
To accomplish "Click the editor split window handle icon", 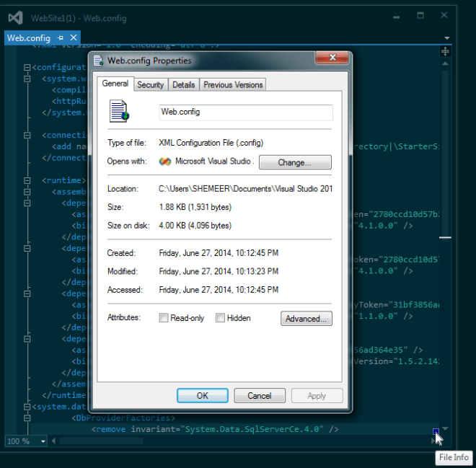I will click(445, 51).
